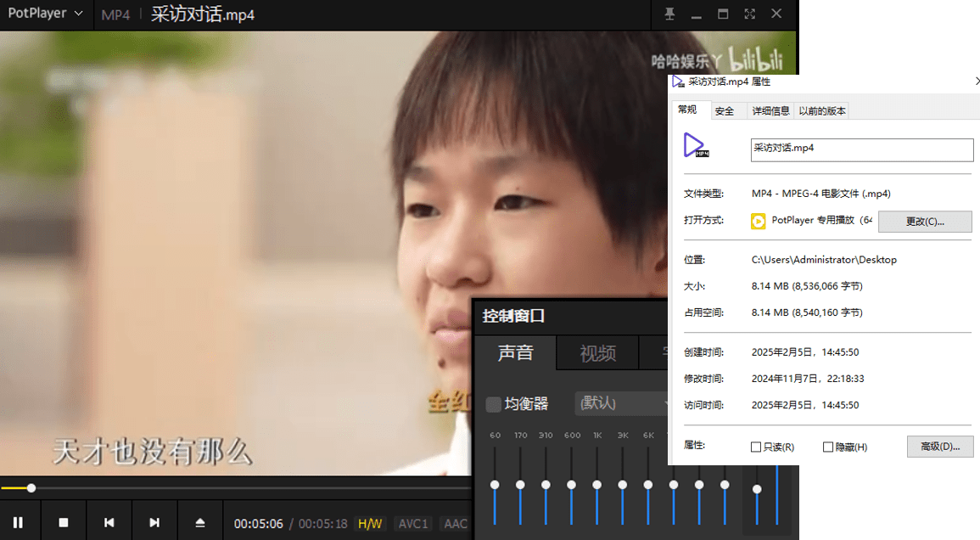
Task: Toggle H/W hardware acceleration indicator
Action: click(370, 524)
